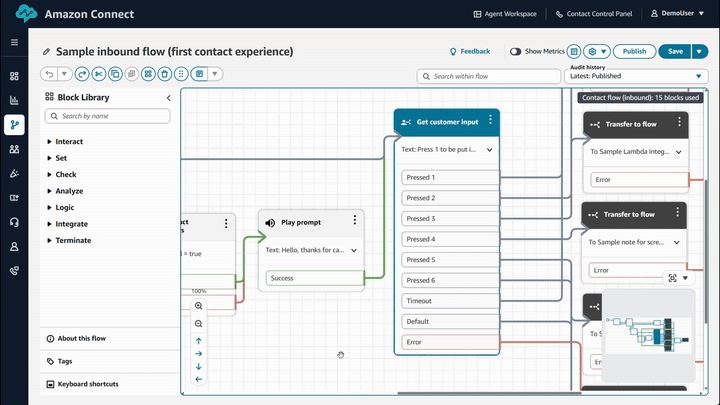Click the undo arrow in flow toolbar
The height and width of the screenshot is (405, 720).
tap(48, 74)
